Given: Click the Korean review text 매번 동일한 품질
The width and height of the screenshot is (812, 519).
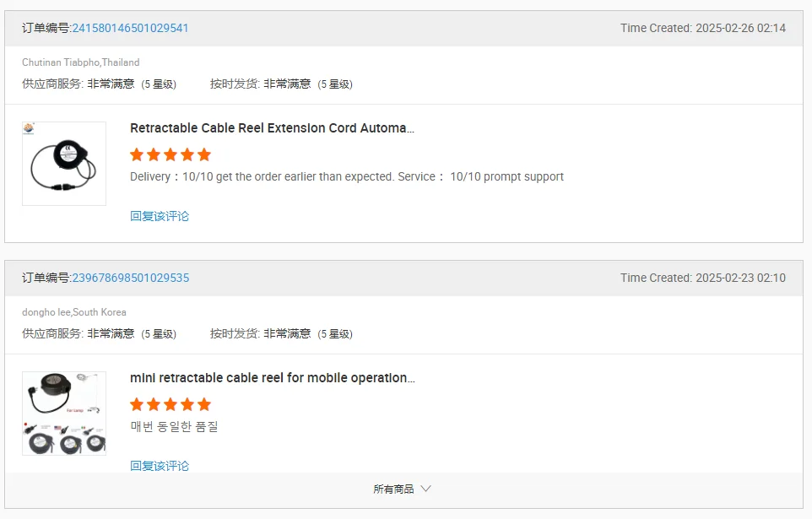Looking at the screenshot, I should [x=174, y=426].
